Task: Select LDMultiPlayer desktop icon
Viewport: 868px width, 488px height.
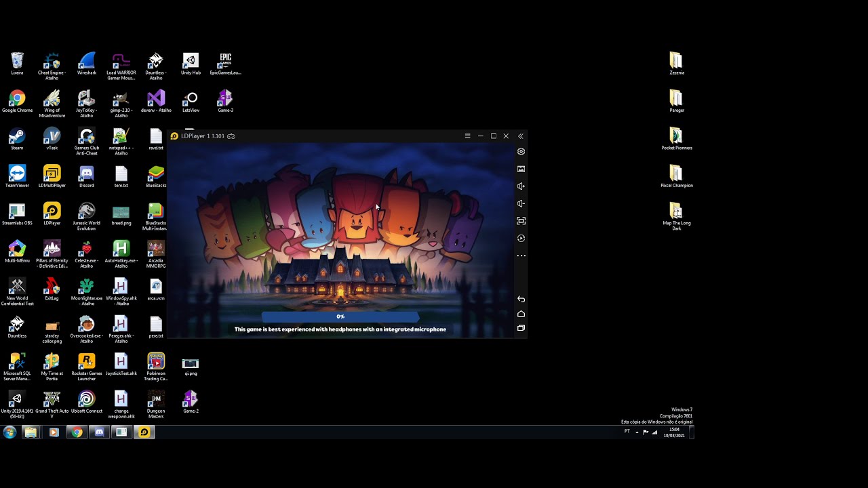Action: click(52, 177)
